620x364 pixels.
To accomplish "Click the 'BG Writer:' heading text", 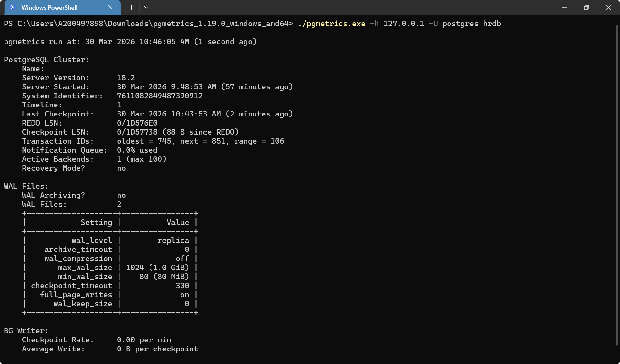I will (26, 331).
